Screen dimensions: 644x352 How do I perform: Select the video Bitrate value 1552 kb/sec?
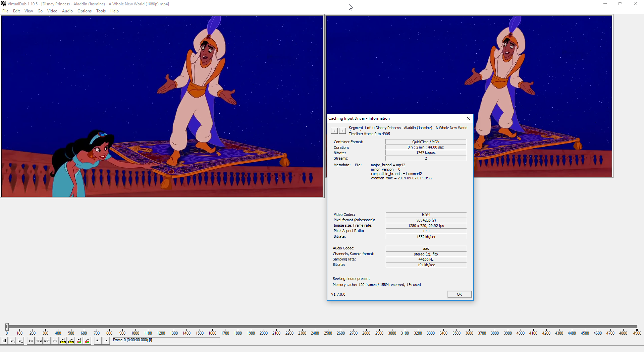click(426, 237)
